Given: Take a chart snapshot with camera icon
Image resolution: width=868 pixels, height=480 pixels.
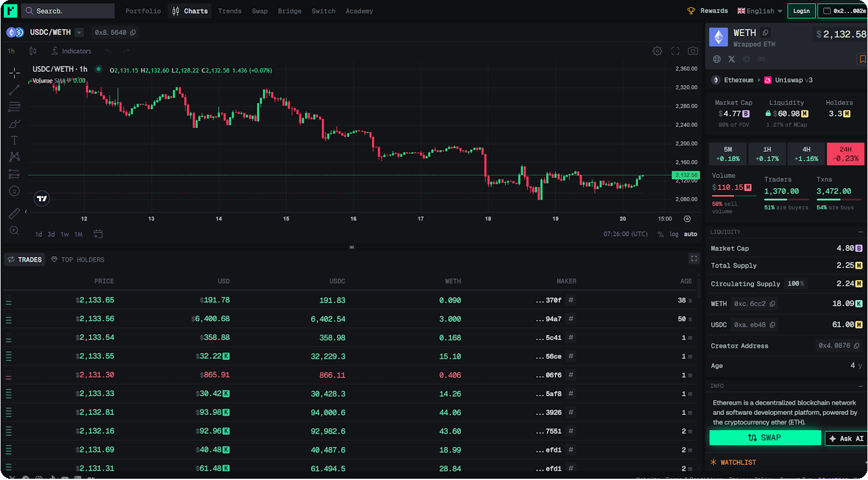Looking at the screenshot, I should tap(693, 51).
